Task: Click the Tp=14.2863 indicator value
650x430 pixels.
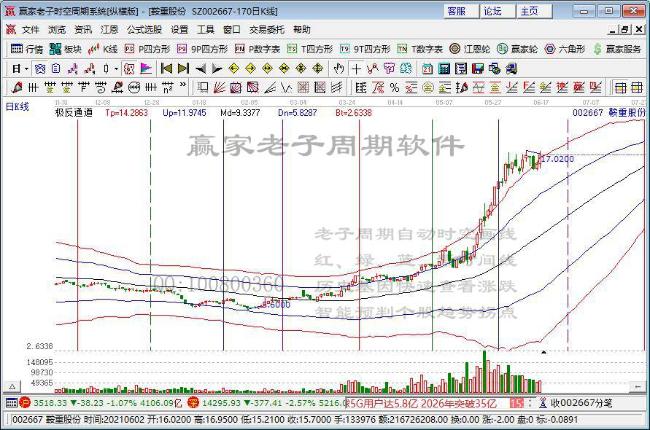Action: (126, 112)
